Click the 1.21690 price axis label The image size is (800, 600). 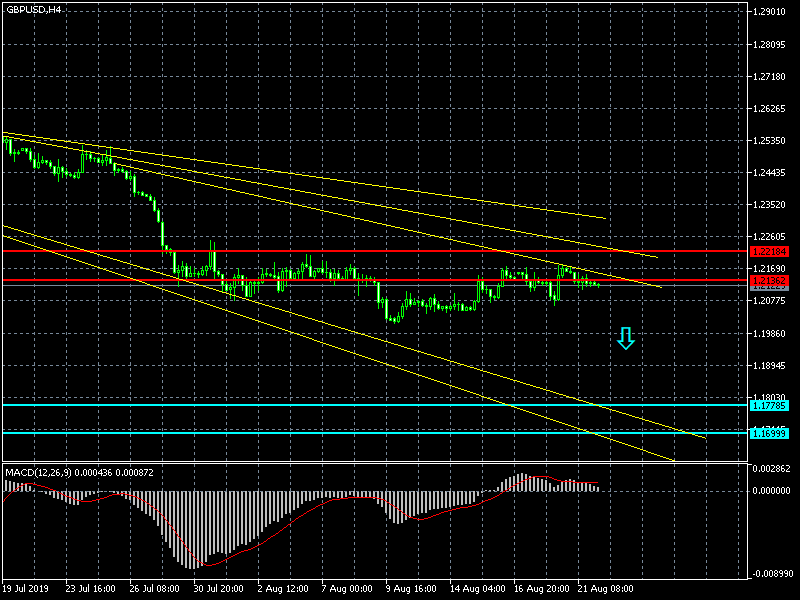tap(769, 269)
